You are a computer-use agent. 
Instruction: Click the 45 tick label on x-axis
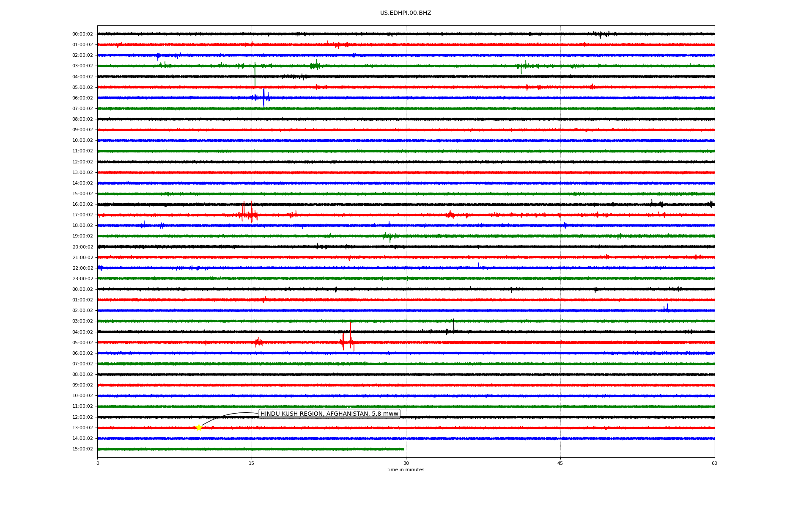pyautogui.click(x=560, y=463)
